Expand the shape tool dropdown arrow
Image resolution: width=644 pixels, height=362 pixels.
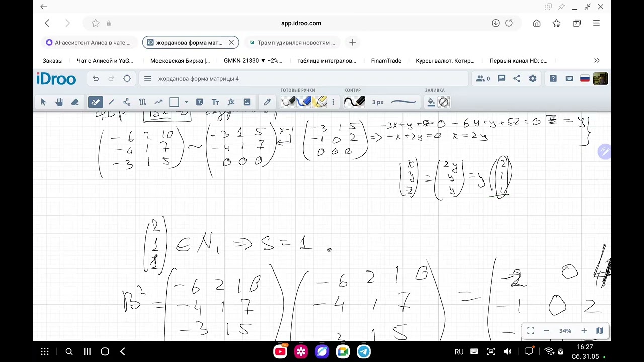pos(186,102)
